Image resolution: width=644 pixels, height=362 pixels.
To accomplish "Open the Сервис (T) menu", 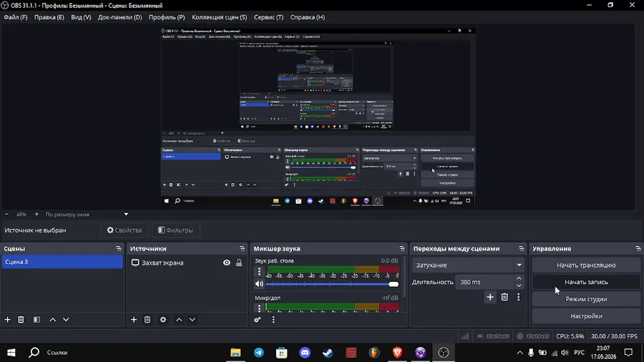I will coord(268,17).
